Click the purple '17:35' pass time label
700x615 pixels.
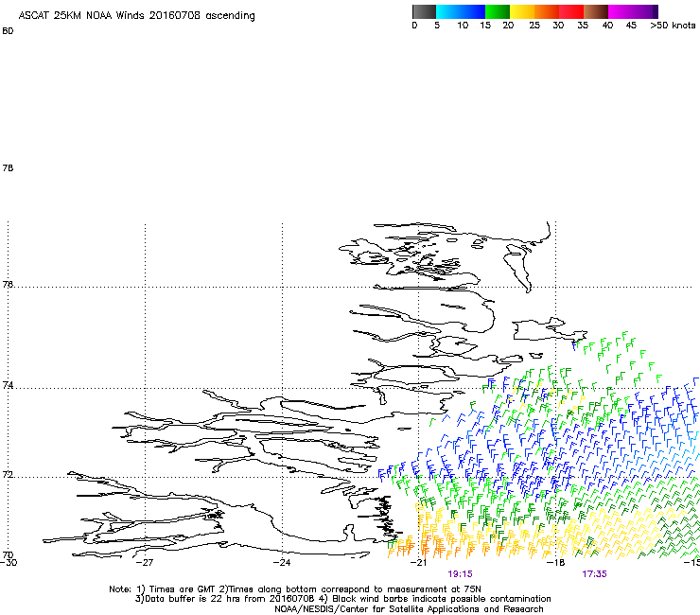[x=594, y=574]
